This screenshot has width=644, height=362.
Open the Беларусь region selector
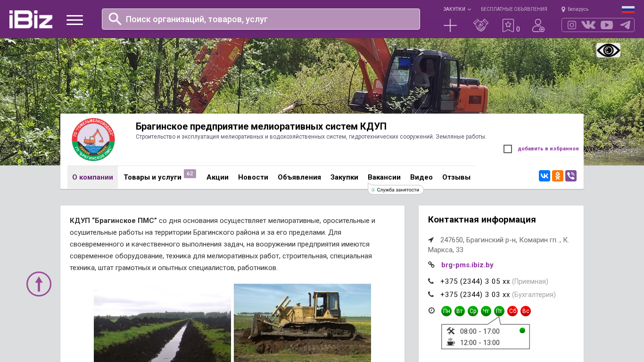(x=575, y=9)
